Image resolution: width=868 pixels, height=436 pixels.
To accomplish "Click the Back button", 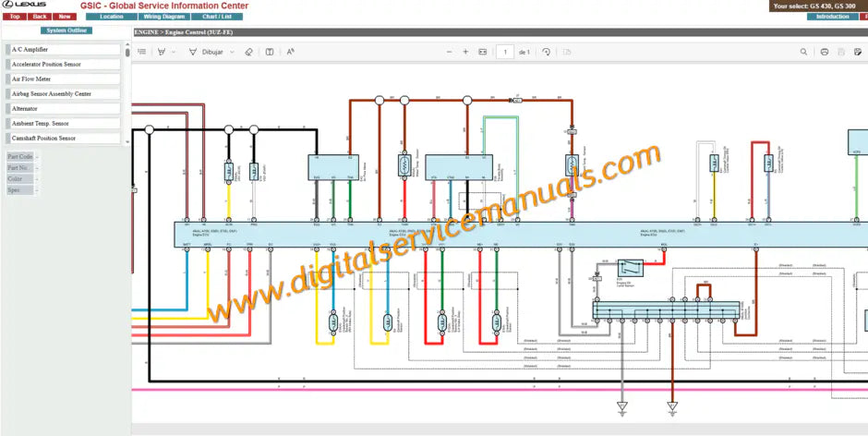I will click(x=40, y=17).
